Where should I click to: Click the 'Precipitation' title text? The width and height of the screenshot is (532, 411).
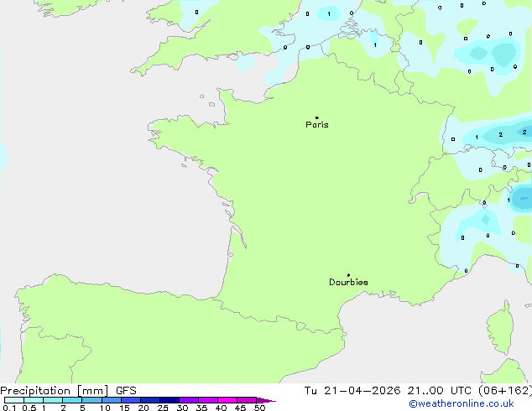(x=35, y=391)
